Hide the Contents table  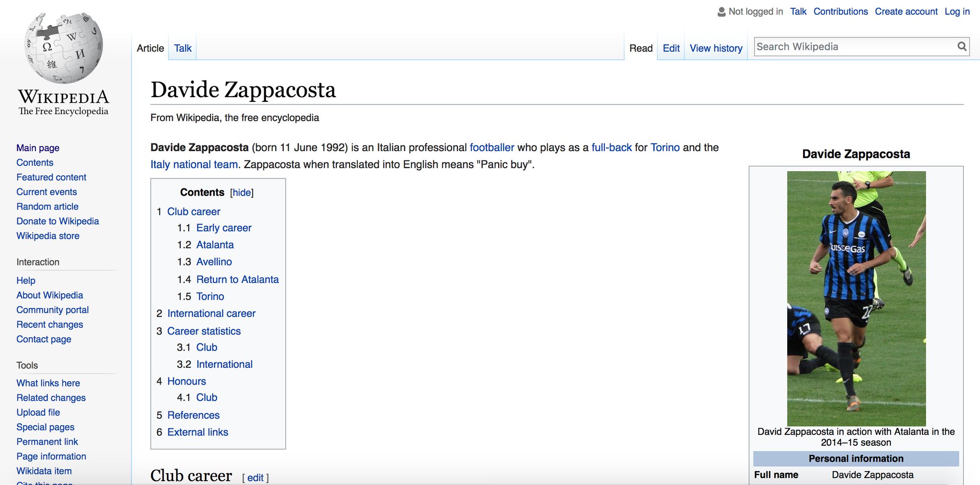pos(242,192)
